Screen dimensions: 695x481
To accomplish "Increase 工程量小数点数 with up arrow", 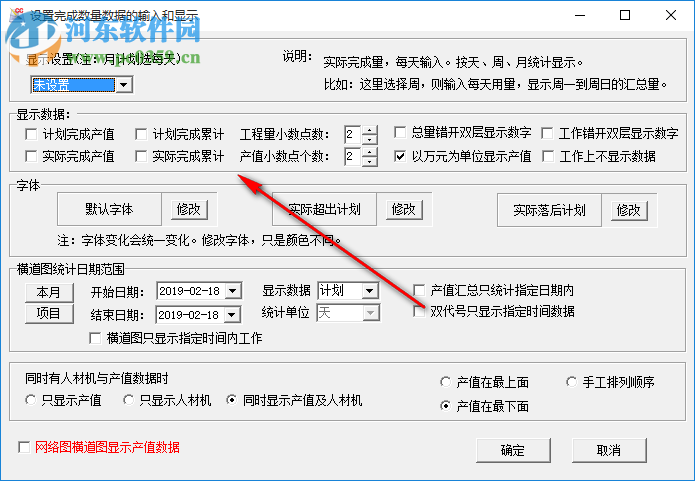I will click(x=370, y=130).
